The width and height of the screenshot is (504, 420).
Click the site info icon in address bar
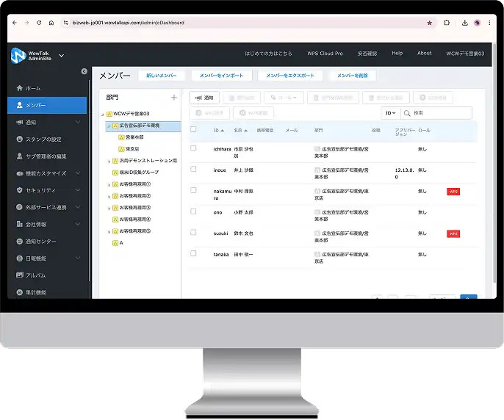coord(65,23)
